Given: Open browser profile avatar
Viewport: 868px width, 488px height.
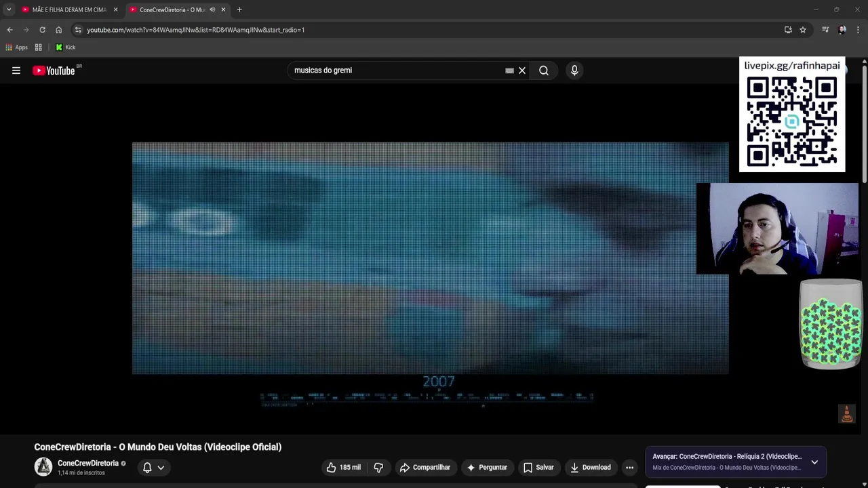Looking at the screenshot, I should click(x=842, y=30).
